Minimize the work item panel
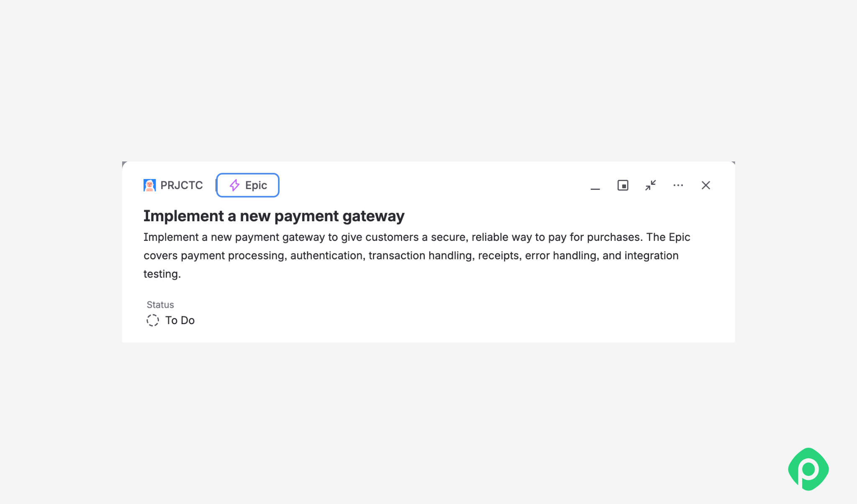 pyautogui.click(x=595, y=185)
